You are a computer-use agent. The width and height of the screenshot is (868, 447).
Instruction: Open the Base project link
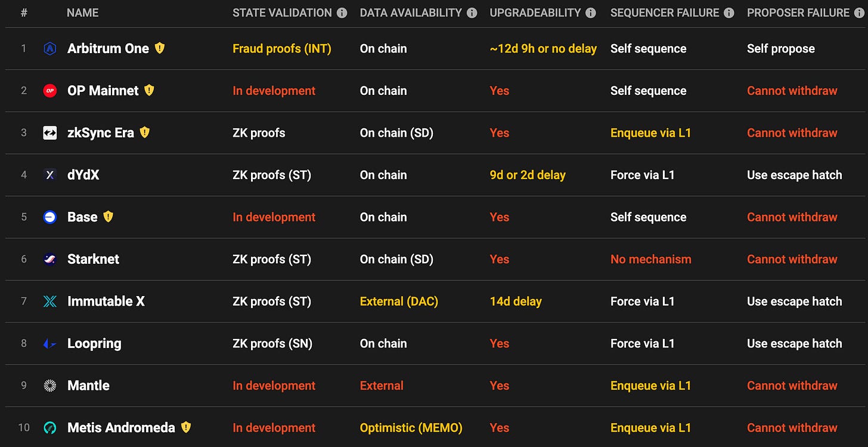tap(82, 217)
